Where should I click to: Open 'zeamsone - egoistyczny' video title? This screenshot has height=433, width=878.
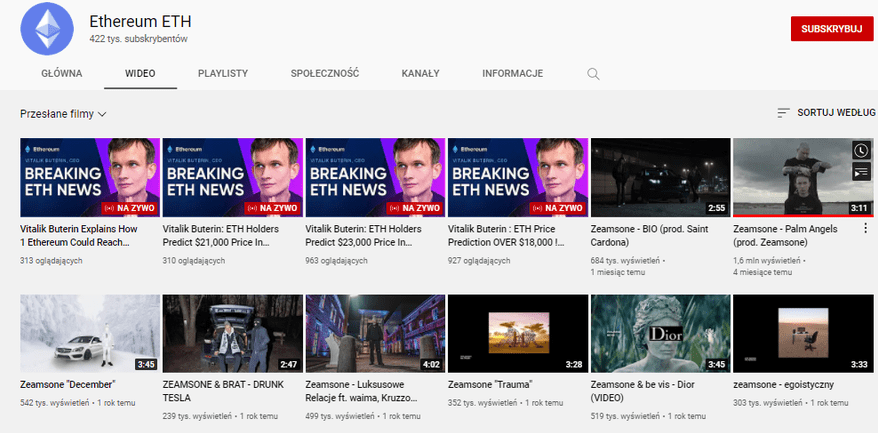783,385
